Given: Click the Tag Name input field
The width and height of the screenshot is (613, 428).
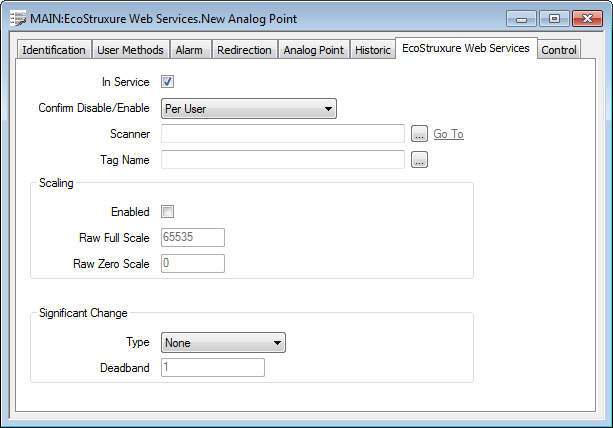Looking at the screenshot, I should [282, 159].
